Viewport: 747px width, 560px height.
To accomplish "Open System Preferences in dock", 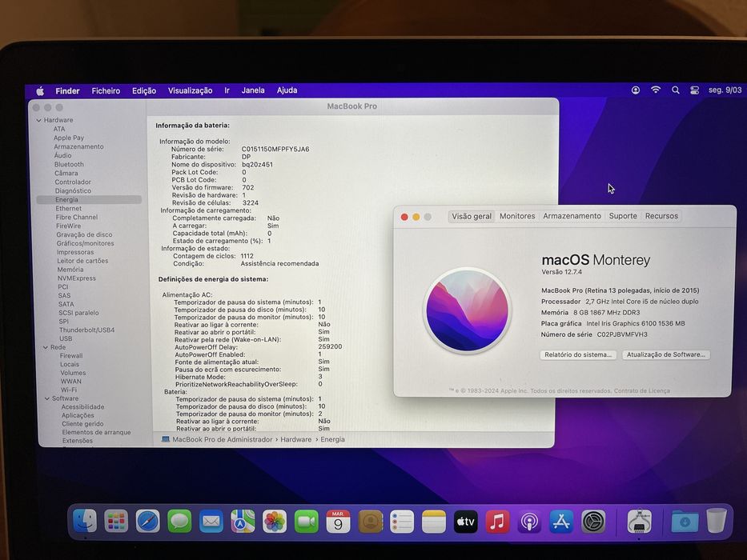I will (x=593, y=521).
